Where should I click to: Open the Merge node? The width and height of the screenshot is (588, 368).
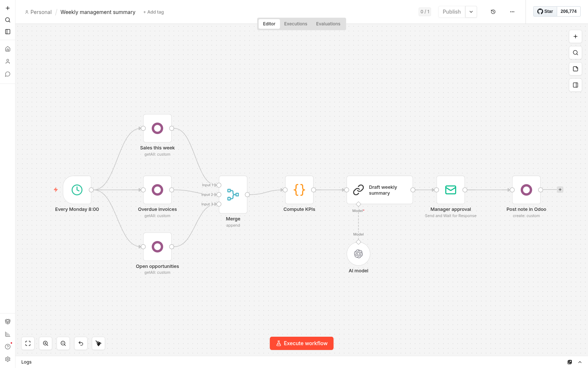click(233, 195)
